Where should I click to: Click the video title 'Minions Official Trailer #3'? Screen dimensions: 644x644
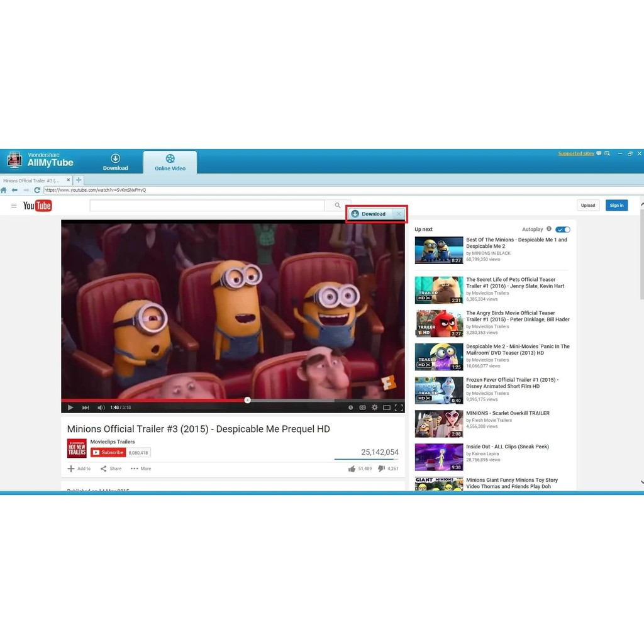click(198, 429)
